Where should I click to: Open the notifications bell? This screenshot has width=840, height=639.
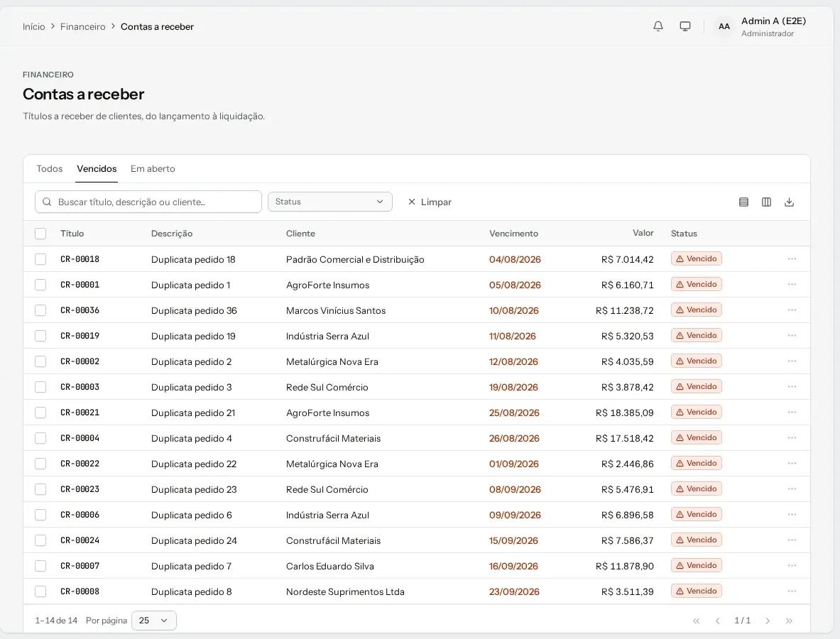click(x=658, y=26)
